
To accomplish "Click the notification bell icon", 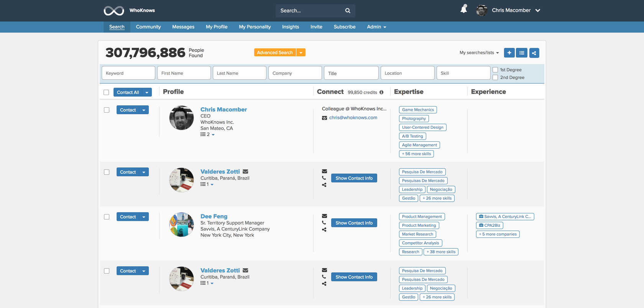I will coord(464,9).
